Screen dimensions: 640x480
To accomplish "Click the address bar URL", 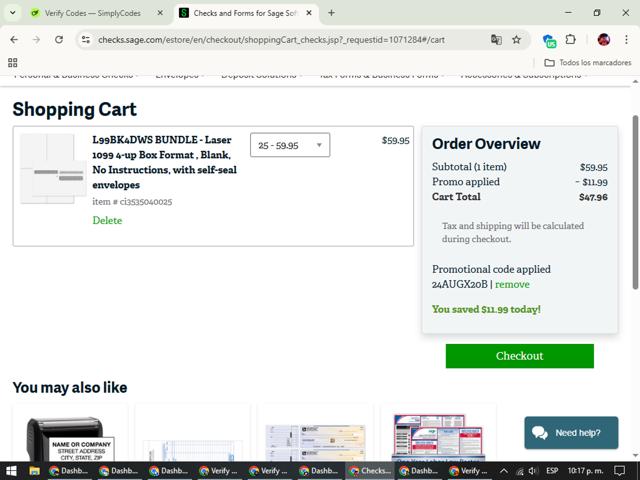I will click(x=271, y=40).
